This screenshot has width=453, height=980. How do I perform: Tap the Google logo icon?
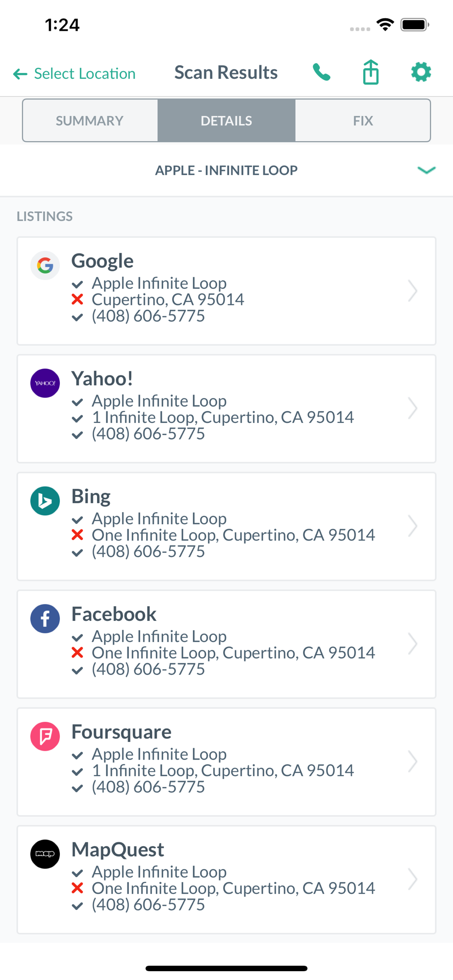45,266
